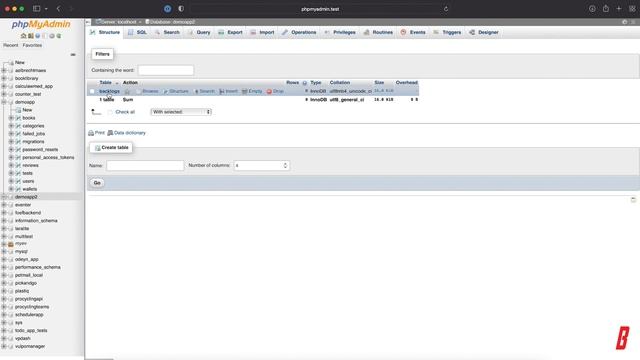Click the Containing the word filter field
640x360 pixels.
pos(166,70)
